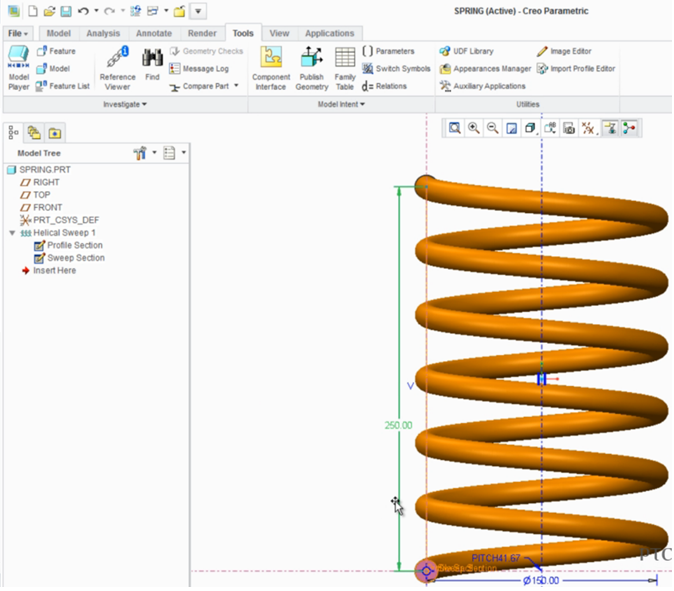Click the Insert Here marker
The height and width of the screenshot is (591, 674).
[x=49, y=270]
